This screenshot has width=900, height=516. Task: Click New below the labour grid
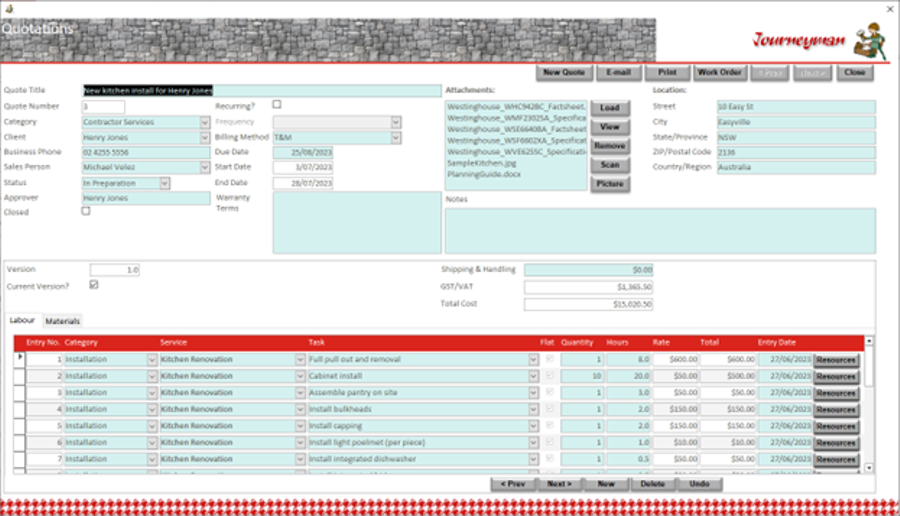(x=606, y=484)
